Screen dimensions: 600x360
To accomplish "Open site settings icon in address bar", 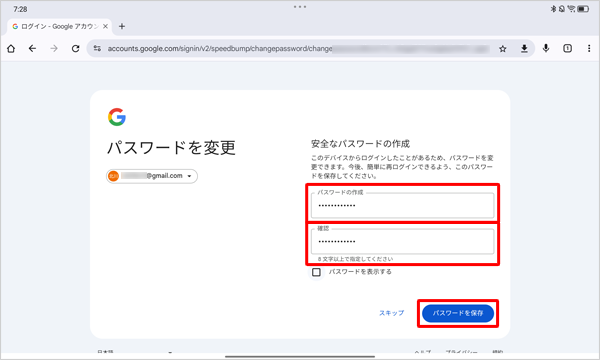I will pos(97,49).
